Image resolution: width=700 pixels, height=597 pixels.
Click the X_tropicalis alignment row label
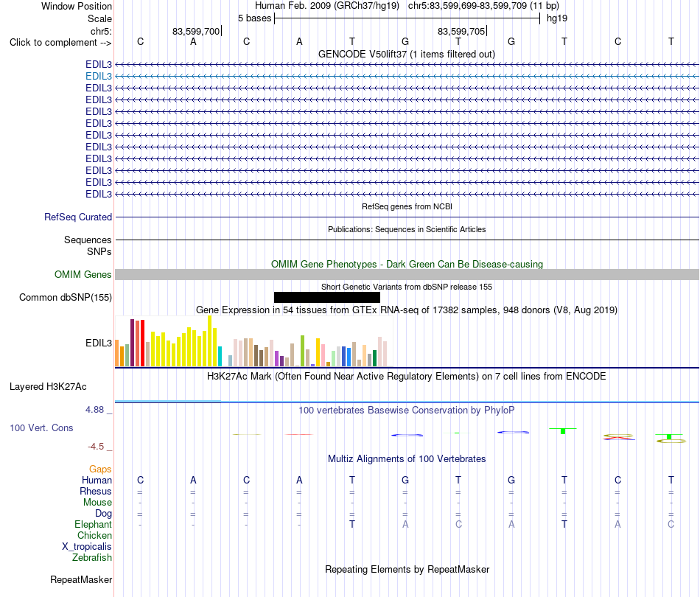tap(87, 547)
